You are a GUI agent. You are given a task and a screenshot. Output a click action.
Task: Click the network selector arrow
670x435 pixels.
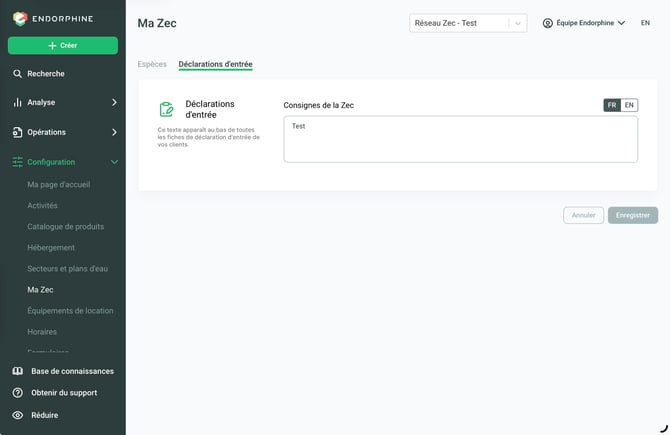click(518, 23)
